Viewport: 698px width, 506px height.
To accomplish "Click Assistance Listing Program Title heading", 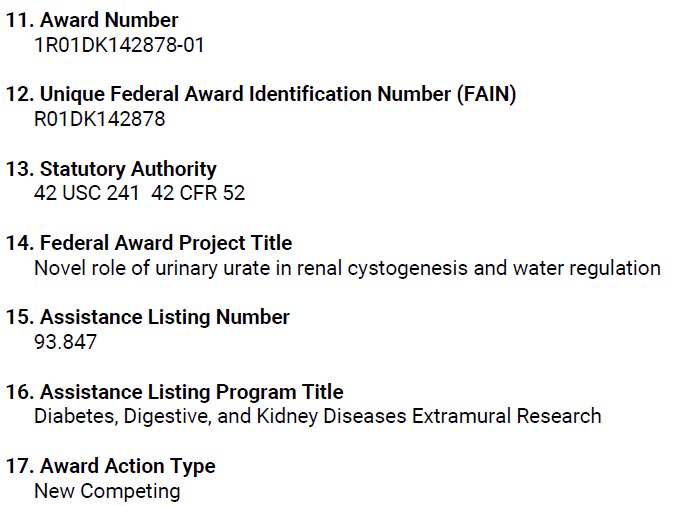I will pos(174,392).
